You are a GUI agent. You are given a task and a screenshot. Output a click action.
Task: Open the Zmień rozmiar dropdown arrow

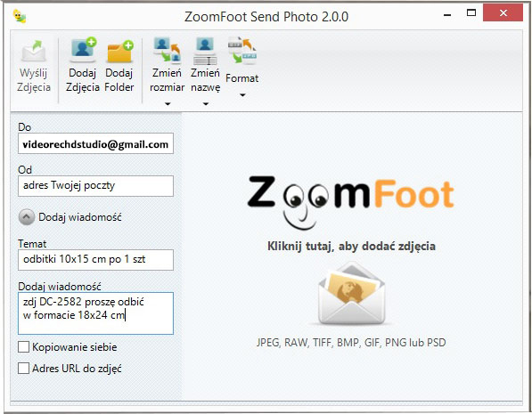point(168,104)
